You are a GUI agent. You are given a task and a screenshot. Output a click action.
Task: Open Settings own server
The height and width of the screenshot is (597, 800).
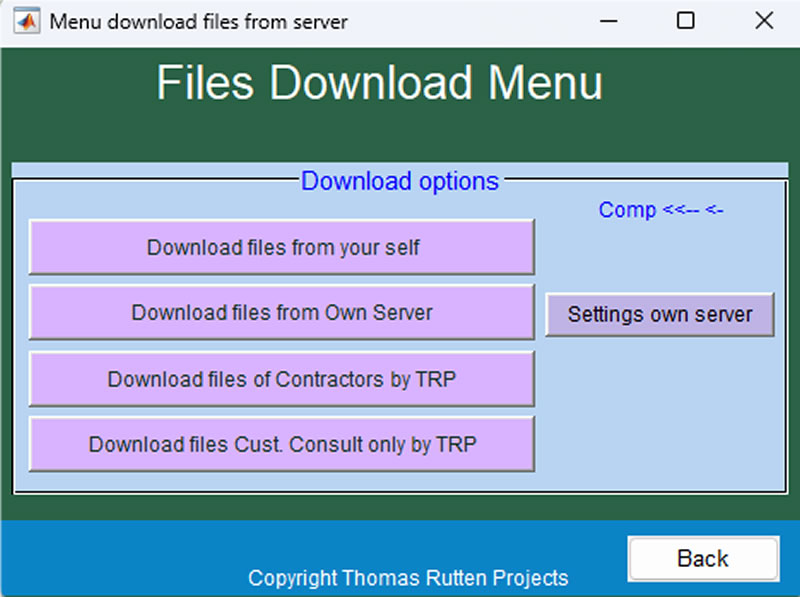660,314
